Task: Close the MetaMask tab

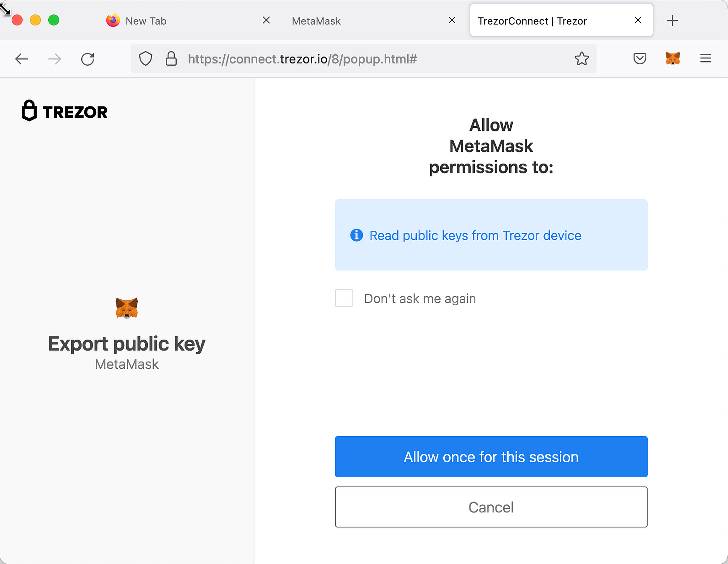Action: pyautogui.click(x=452, y=20)
